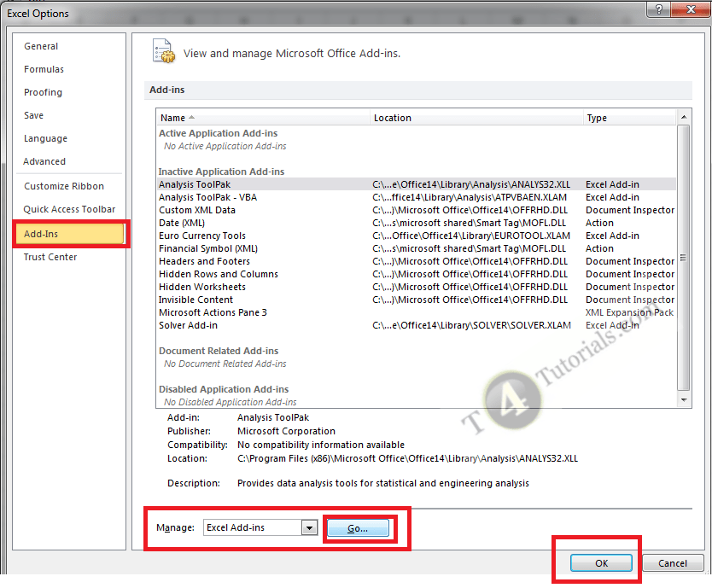Select Solver Add-in row
Viewport: 712px width, 588px height.
tap(416, 325)
